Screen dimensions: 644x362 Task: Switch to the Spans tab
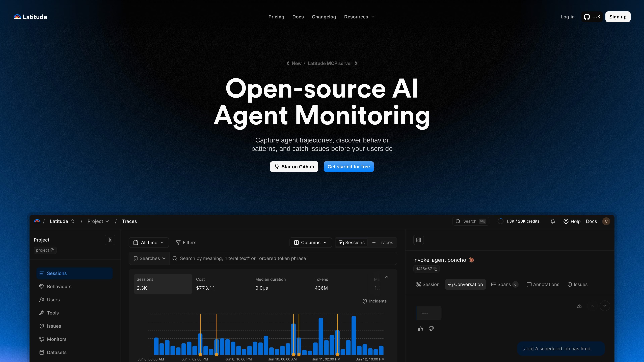point(504,284)
